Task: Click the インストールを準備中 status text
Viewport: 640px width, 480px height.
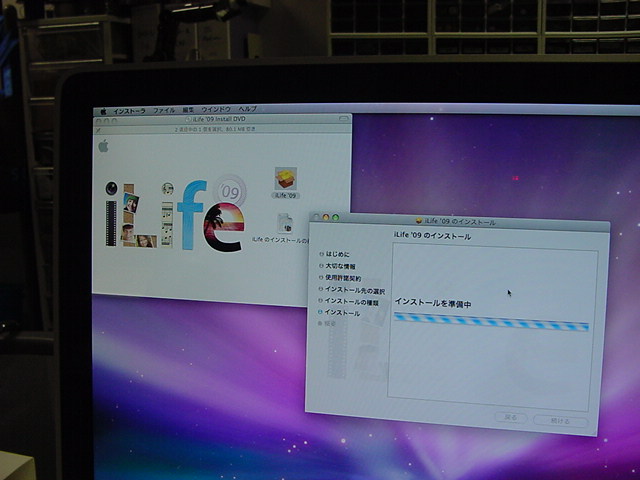Action: pyautogui.click(x=433, y=303)
